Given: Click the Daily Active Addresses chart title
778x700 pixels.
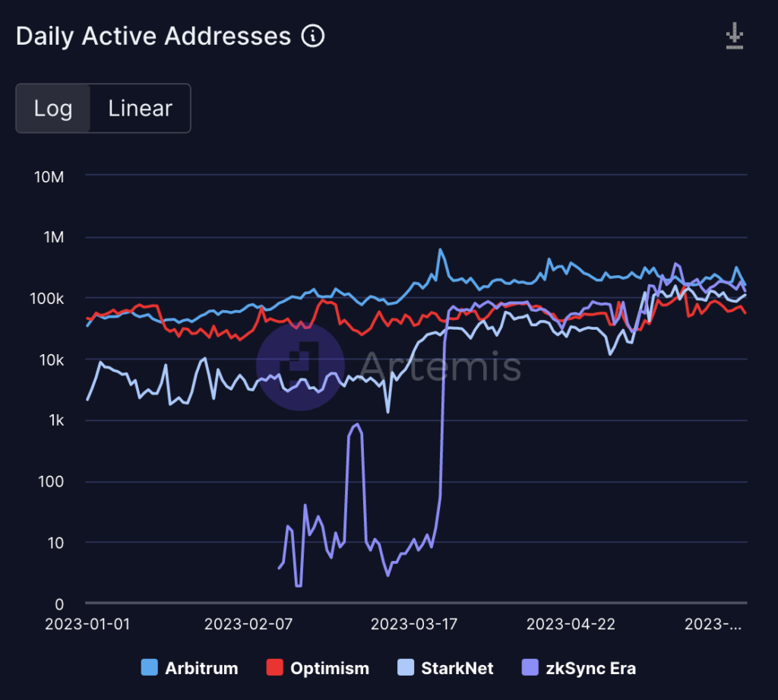Looking at the screenshot, I should coord(153,36).
